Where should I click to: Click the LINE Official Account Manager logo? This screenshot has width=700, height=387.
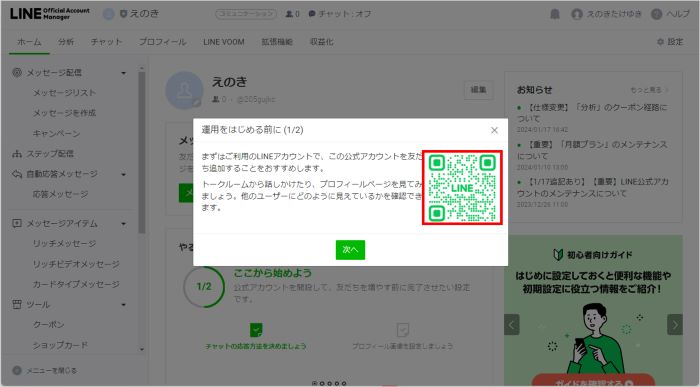coord(50,14)
